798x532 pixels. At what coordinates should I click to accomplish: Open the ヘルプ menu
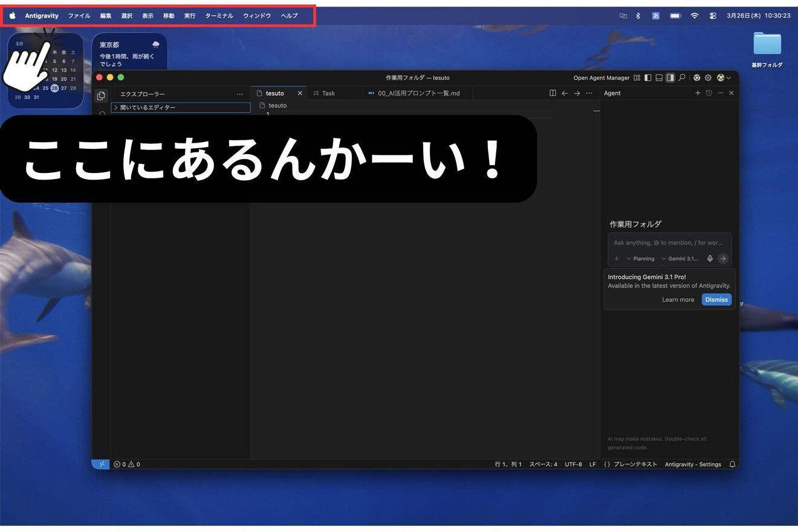point(290,16)
